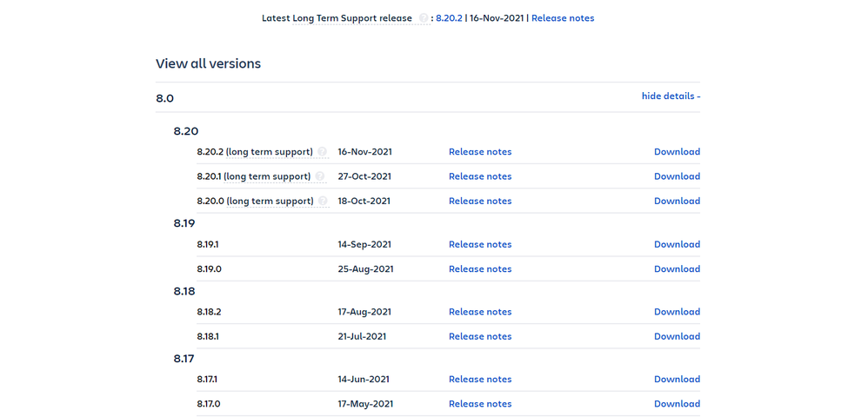The height and width of the screenshot is (417, 868).
Task: Open Release notes for version 8.18.1
Action: pyautogui.click(x=480, y=336)
